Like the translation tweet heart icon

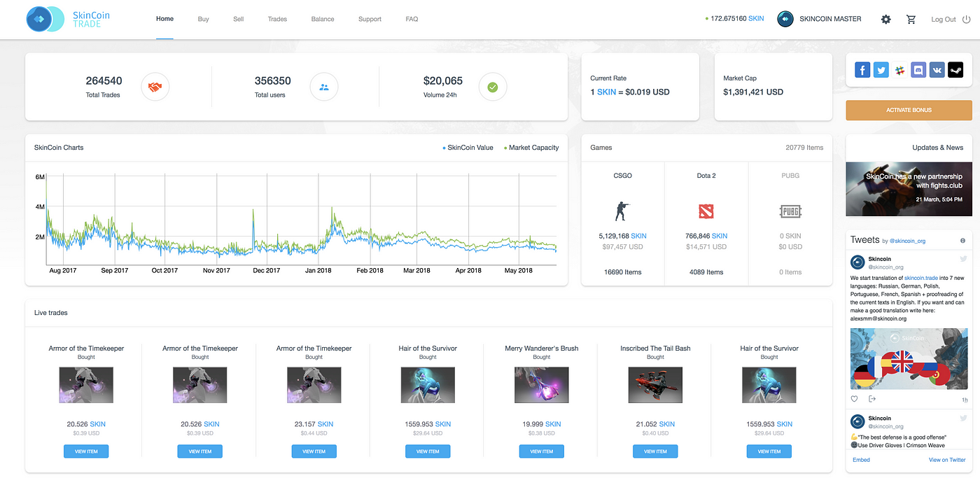[x=855, y=399]
